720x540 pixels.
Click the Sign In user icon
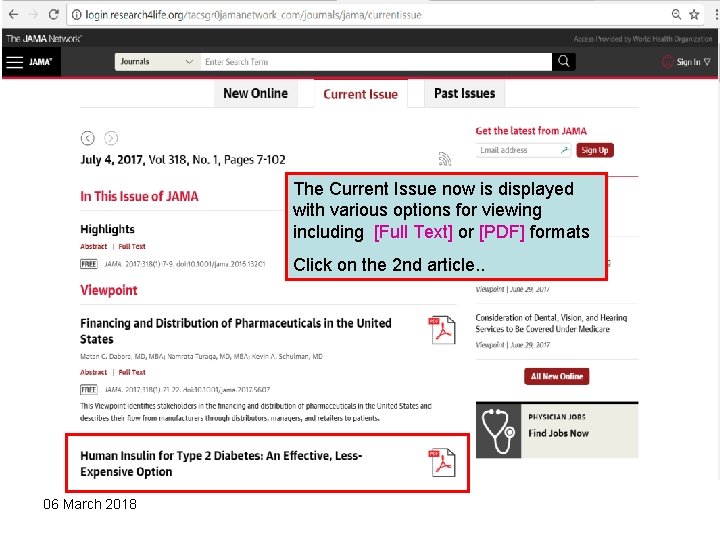coord(667,62)
